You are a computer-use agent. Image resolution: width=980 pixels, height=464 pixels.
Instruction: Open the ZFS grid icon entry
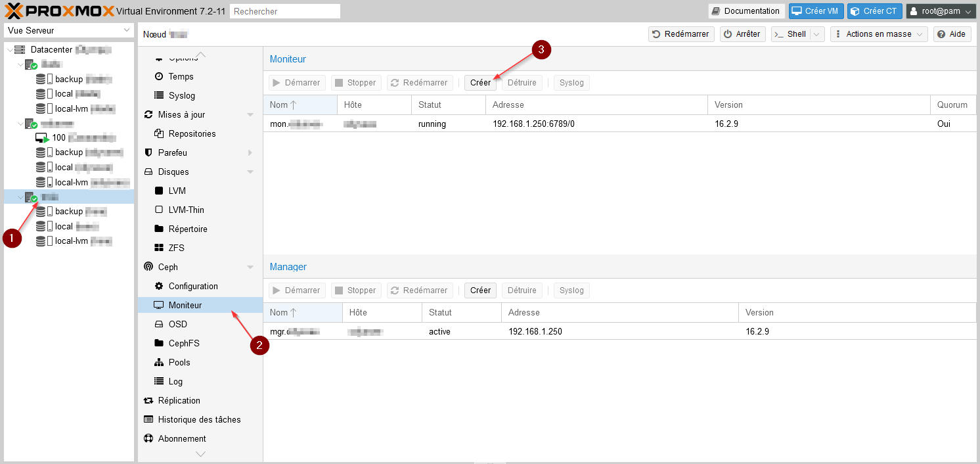[158, 248]
